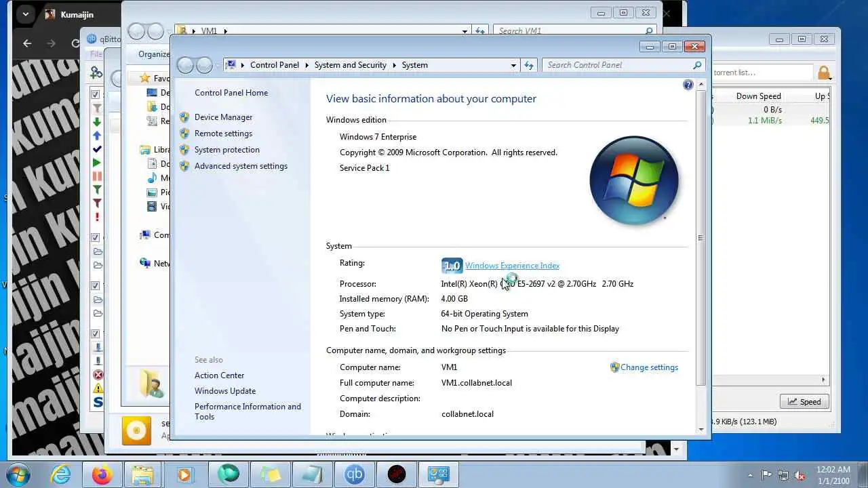The width and height of the screenshot is (868, 488).
Task: Open the address bar history dropdown
Action: (513, 65)
